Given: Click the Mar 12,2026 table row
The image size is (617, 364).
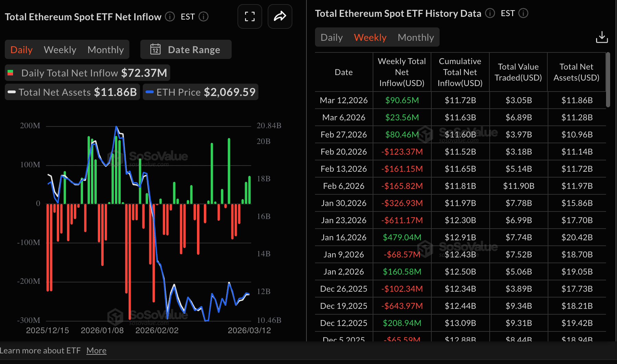Looking at the screenshot, I should coord(461,100).
